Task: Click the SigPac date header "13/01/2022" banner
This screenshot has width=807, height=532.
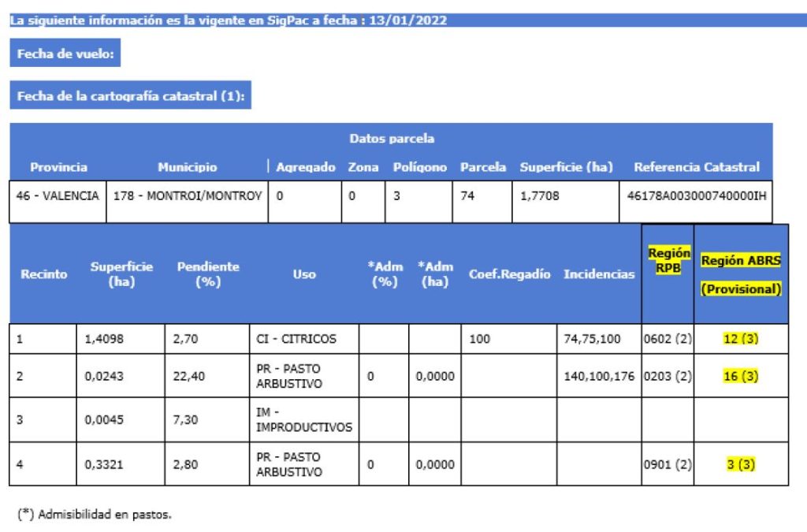Action: coord(408,20)
